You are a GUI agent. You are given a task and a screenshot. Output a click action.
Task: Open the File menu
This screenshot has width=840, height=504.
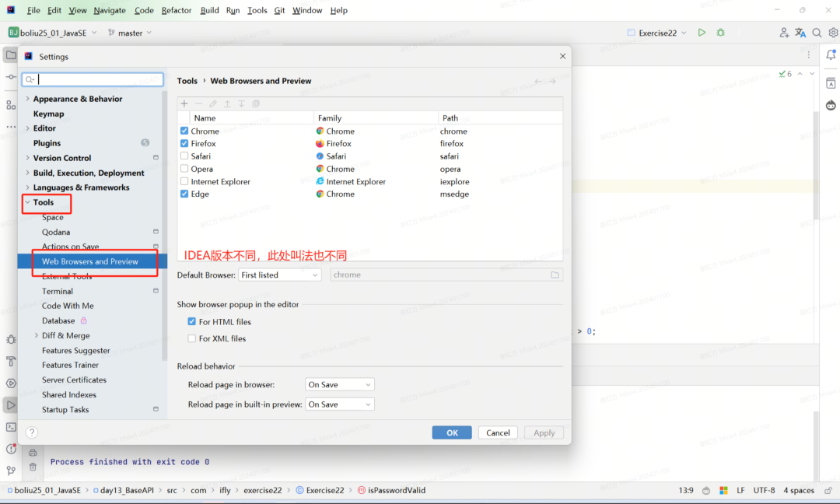33,10
